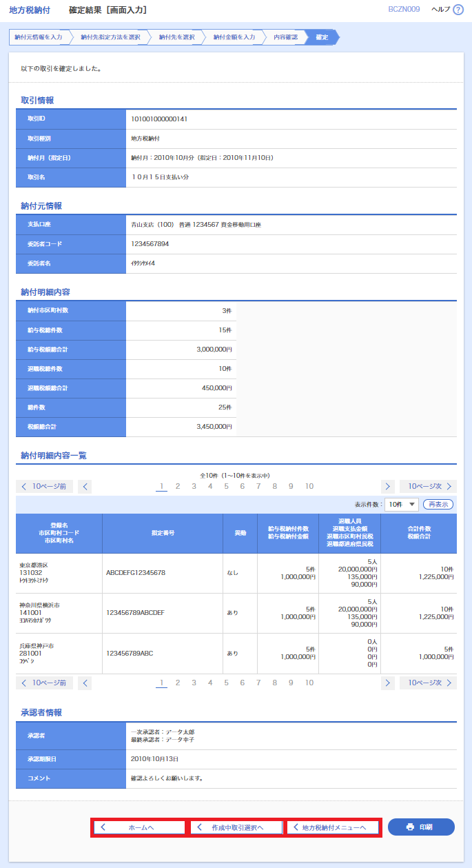Screen dimensions: 472x868
Task: Click the 納付先を選択 step
Action: (x=176, y=37)
